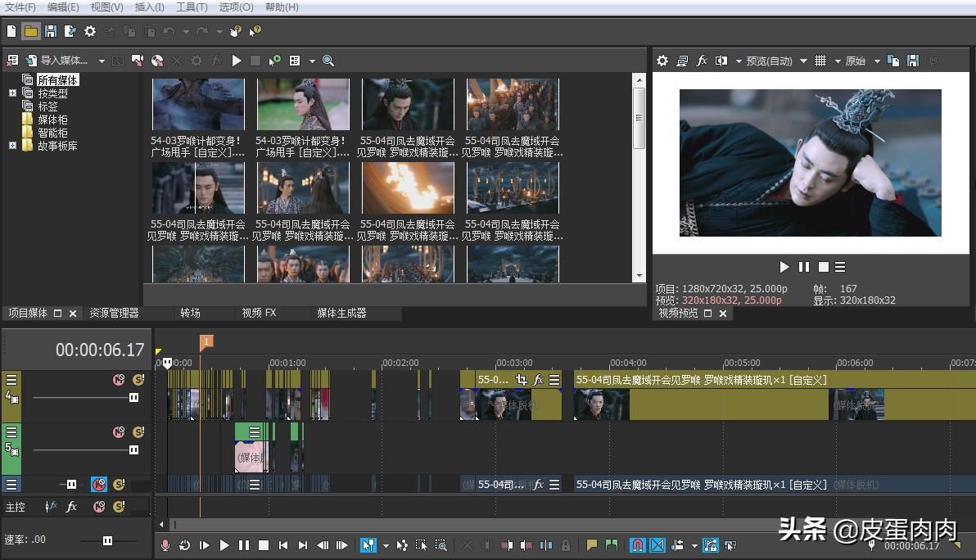The height and width of the screenshot is (560, 976).
Task: Toggle mute on video track 4
Action: (x=119, y=380)
